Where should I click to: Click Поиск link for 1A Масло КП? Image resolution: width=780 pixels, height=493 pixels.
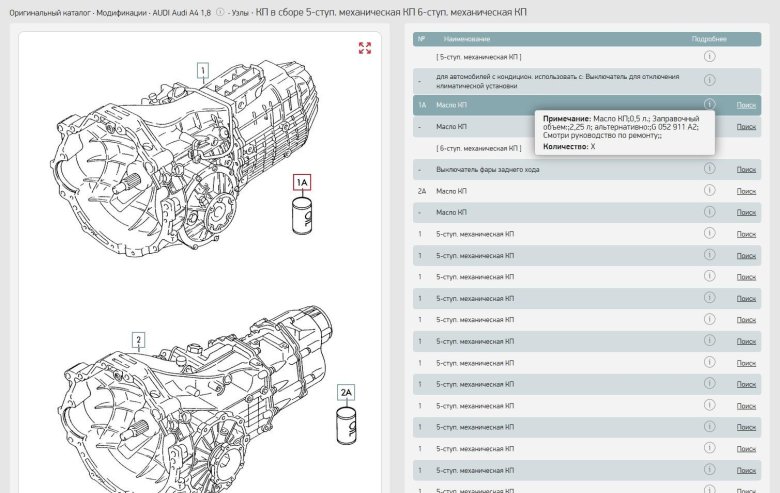point(746,105)
